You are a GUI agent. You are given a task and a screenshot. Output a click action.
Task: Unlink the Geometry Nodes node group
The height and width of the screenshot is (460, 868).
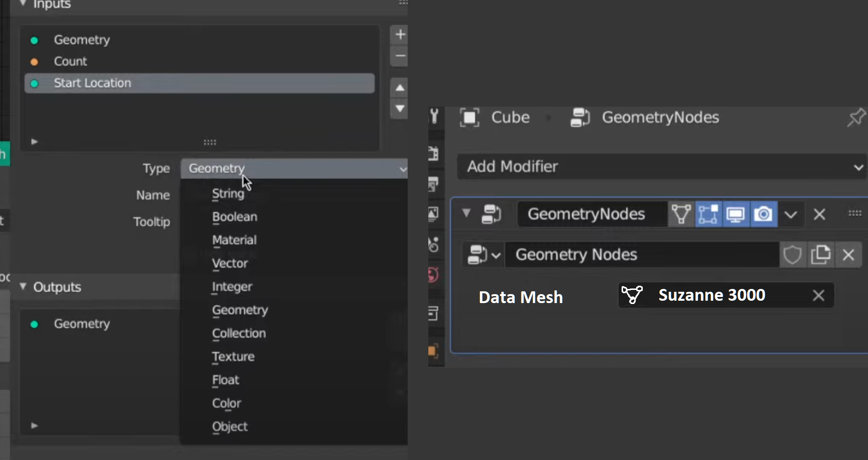coord(848,255)
